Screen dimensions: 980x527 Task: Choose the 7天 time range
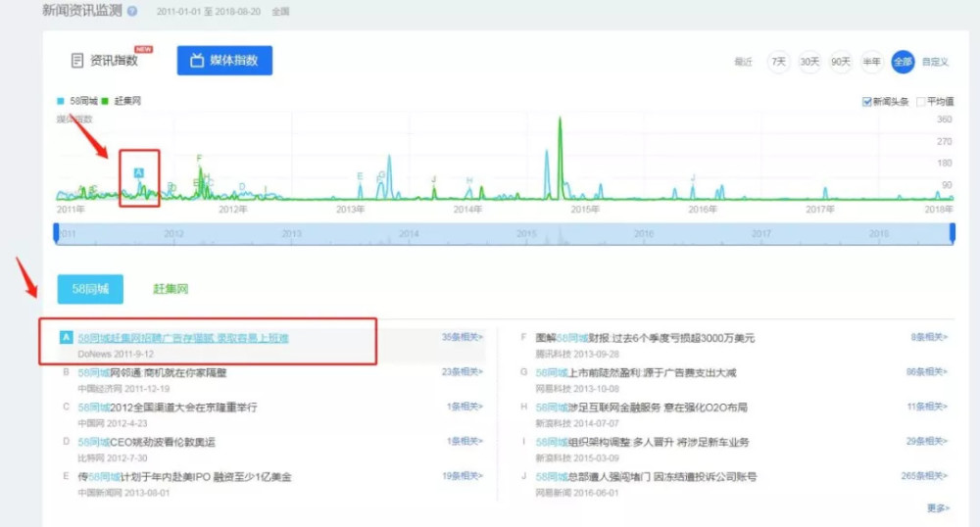coord(778,61)
